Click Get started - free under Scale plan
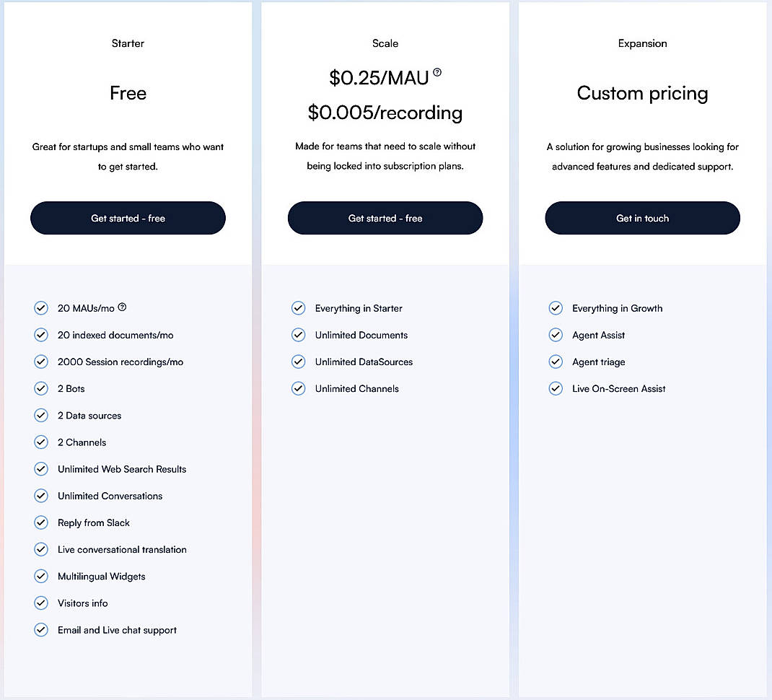 point(385,218)
